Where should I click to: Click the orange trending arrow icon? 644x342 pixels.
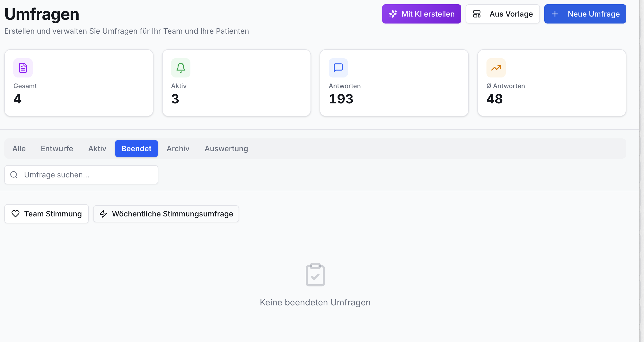[x=496, y=68]
